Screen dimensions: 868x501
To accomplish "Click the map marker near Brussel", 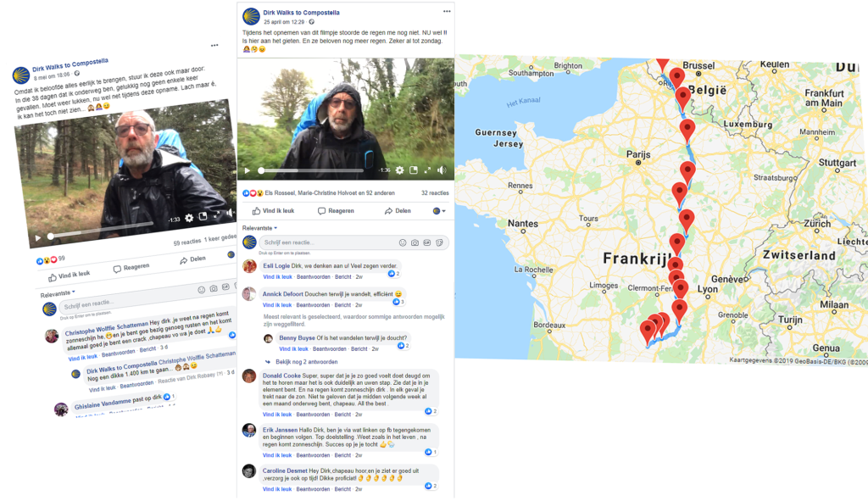I will [676, 77].
